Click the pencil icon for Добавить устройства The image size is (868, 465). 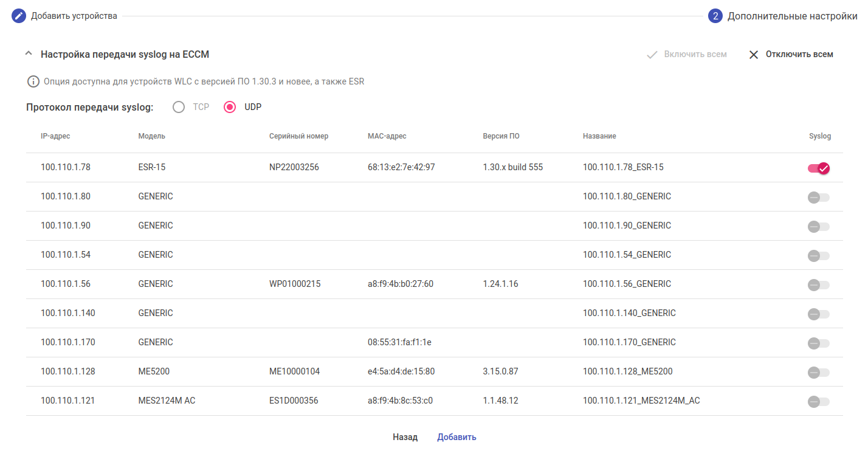pyautogui.click(x=19, y=16)
